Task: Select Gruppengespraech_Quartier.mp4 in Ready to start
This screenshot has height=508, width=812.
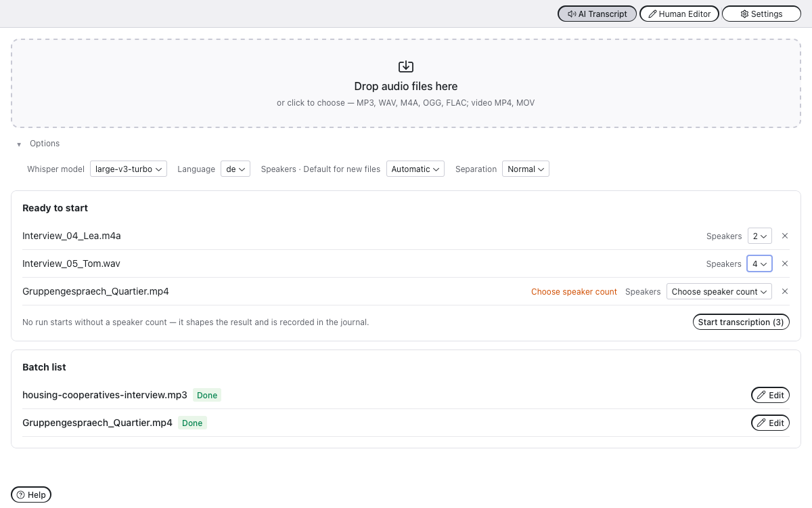Action: [x=95, y=291]
